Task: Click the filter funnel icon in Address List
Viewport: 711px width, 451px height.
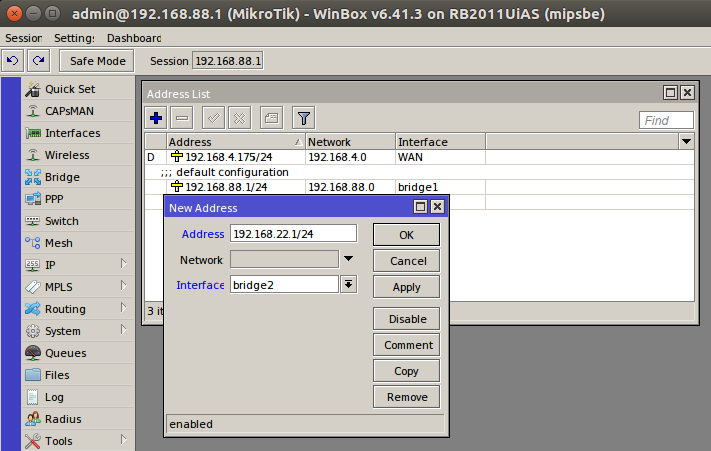Action: tap(303, 118)
